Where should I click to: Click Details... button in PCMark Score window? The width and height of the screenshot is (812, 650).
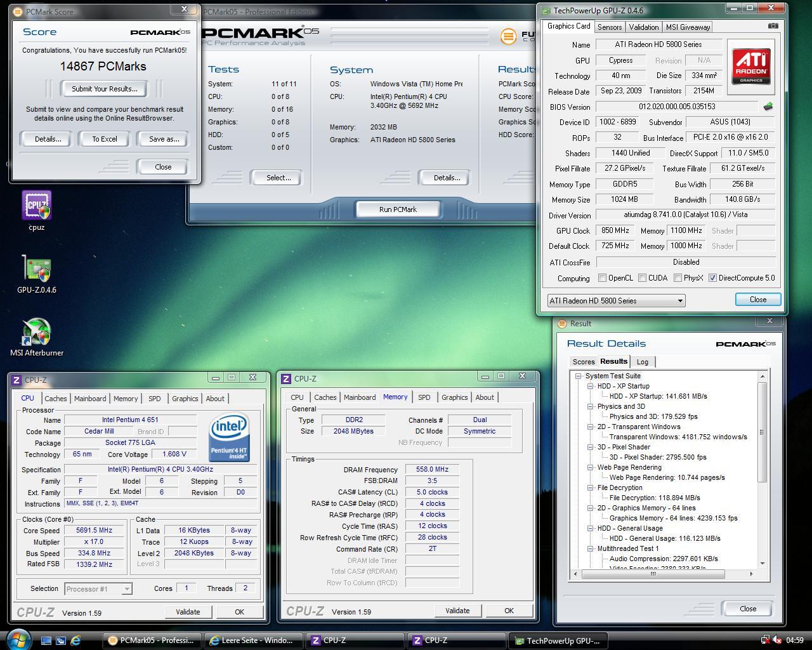point(48,139)
